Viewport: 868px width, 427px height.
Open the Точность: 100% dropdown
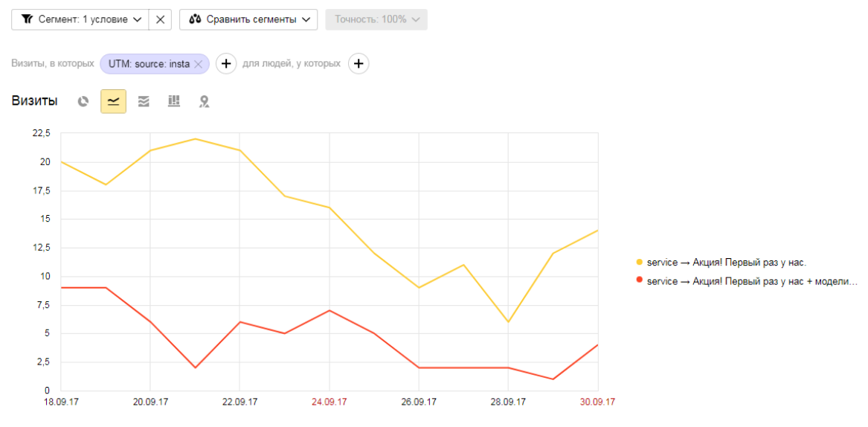376,19
